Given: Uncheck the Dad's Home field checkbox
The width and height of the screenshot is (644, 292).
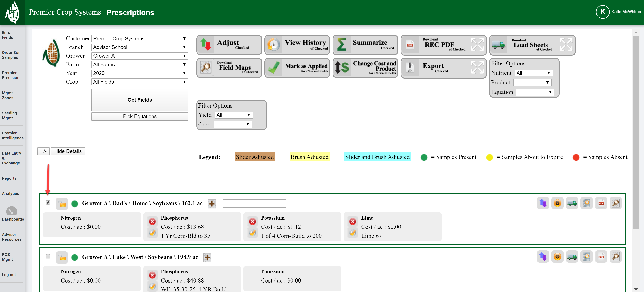Looking at the screenshot, I should pos(48,202).
